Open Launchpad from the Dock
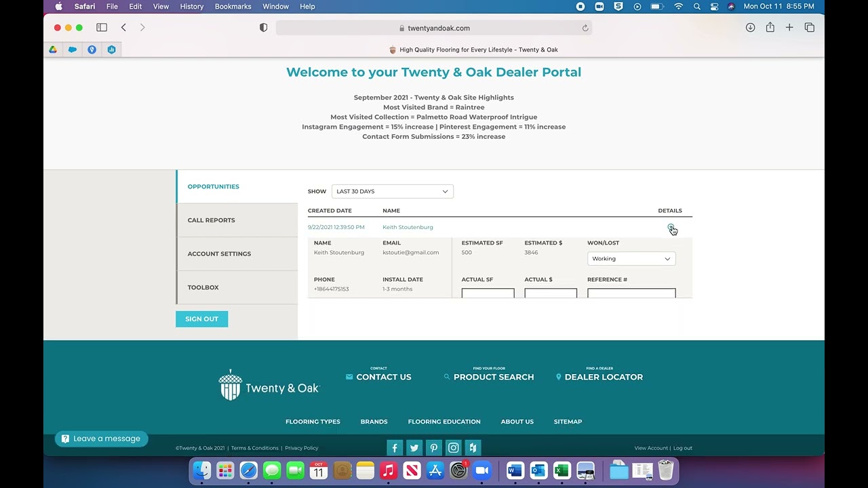 [x=225, y=470]
